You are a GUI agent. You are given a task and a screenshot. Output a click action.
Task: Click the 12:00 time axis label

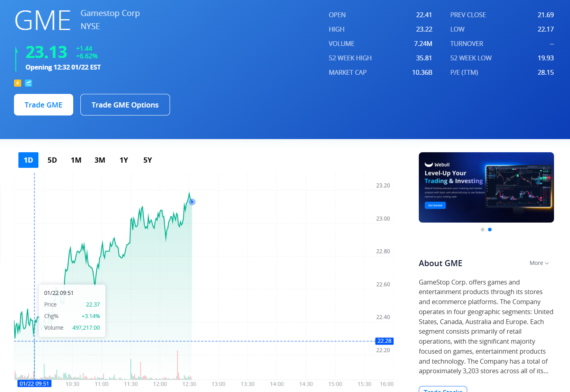pos(160,384)
